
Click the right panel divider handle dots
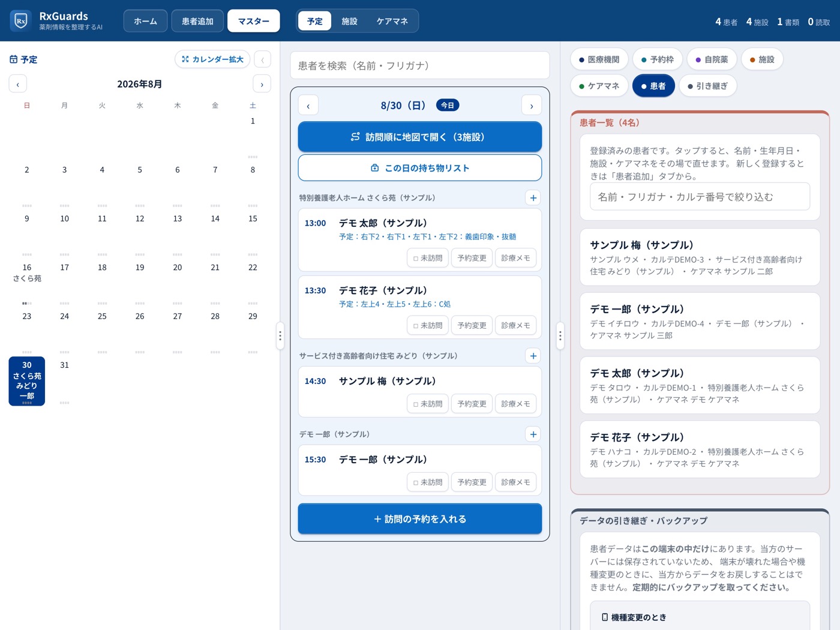click(560, 335)
